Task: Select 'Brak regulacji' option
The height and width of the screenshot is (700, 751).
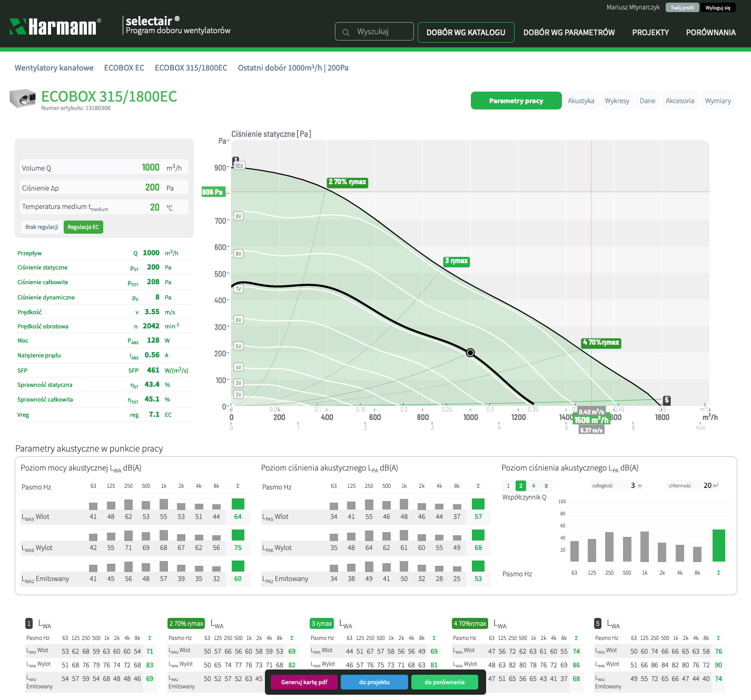Action: click(x=42, y=227)
